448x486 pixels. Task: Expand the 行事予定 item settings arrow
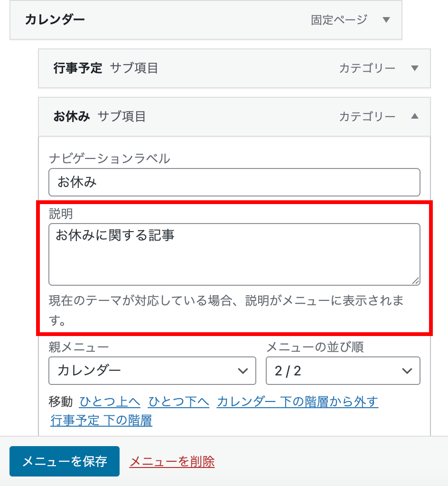[x=414, y=68]
